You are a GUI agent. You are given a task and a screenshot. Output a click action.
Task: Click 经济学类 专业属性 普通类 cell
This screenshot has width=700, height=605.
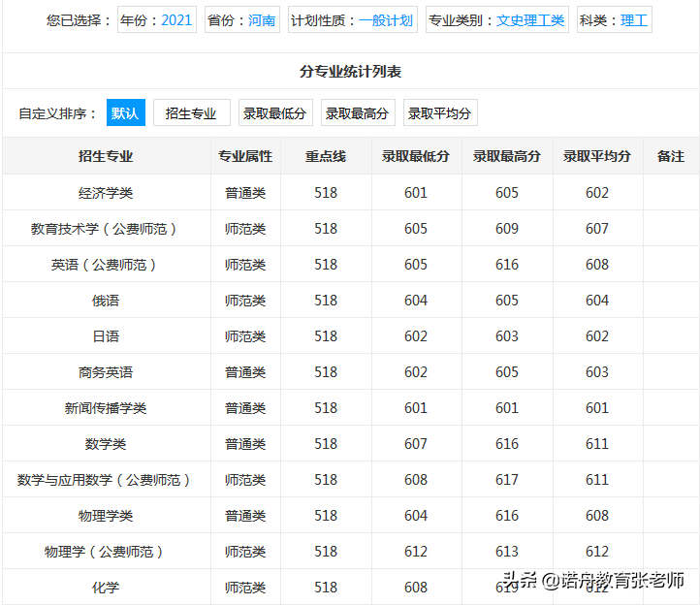coord(245,193)
